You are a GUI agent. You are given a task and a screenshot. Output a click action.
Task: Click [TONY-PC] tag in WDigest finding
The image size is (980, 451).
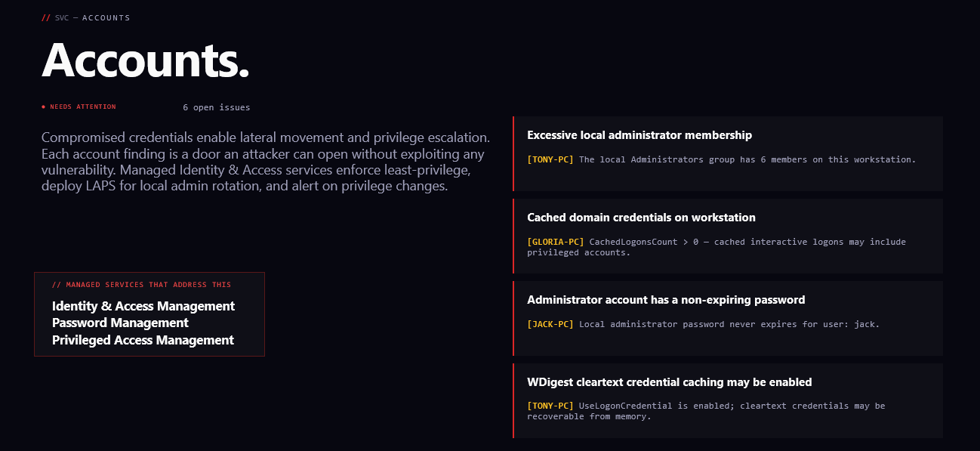(550, 406)
